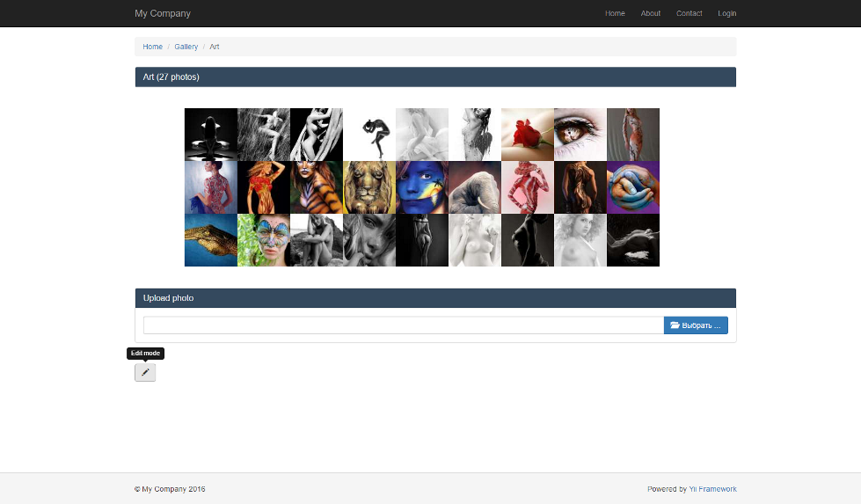Open the crocodile on blue water thumbnail
Screen dimensions: 861x504
coord(211,240)
